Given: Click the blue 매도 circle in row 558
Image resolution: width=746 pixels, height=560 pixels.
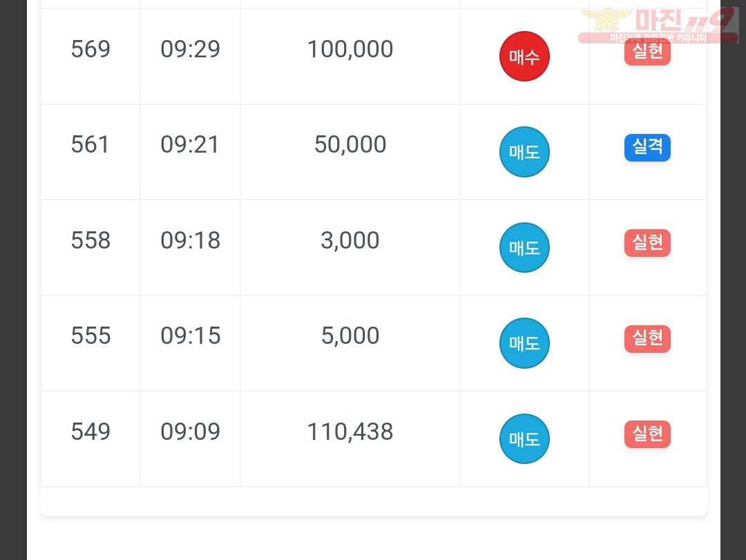Looking at the screenshot, I should pos(524,247).
